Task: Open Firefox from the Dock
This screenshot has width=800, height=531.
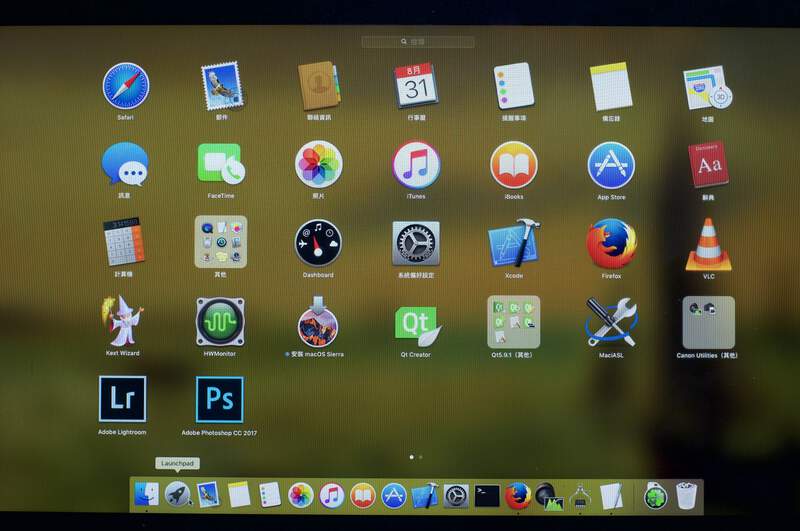Action: (x=518, y=496)
